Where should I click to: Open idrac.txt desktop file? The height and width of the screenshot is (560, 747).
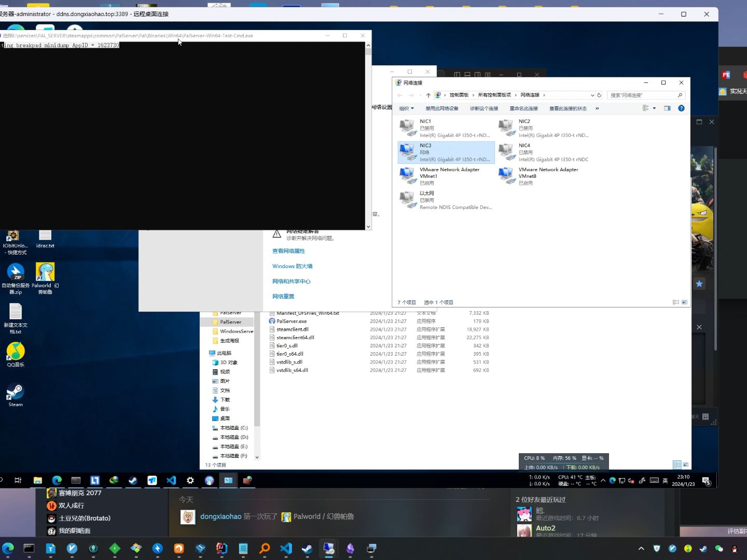pyautogui.click(x=45, y=240)
